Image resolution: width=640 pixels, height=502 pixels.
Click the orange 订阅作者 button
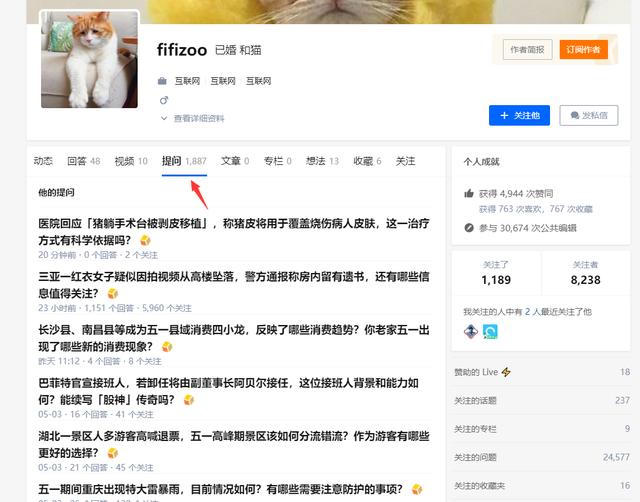point(584,50)
